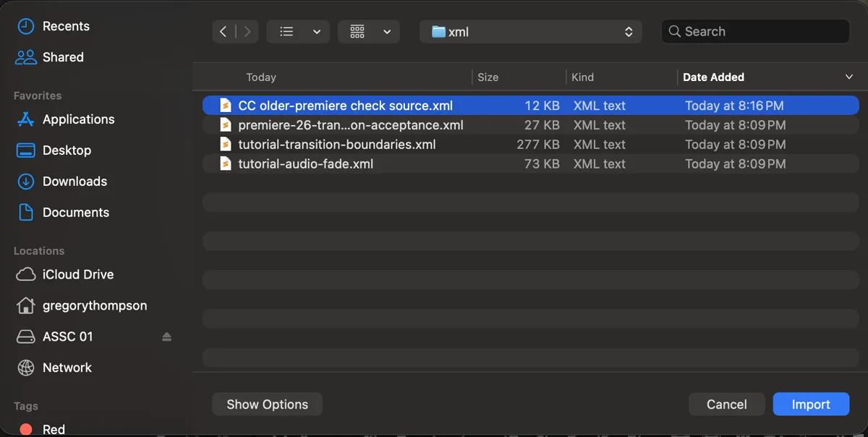868x437 pixels.
Task: Click file icon of CC older-premiere check source.xml
Action: click(x=226, y=106)
